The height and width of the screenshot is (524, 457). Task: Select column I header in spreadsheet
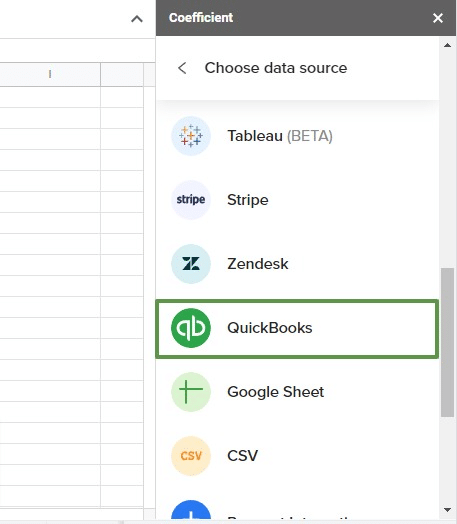[x=50, y=74]
